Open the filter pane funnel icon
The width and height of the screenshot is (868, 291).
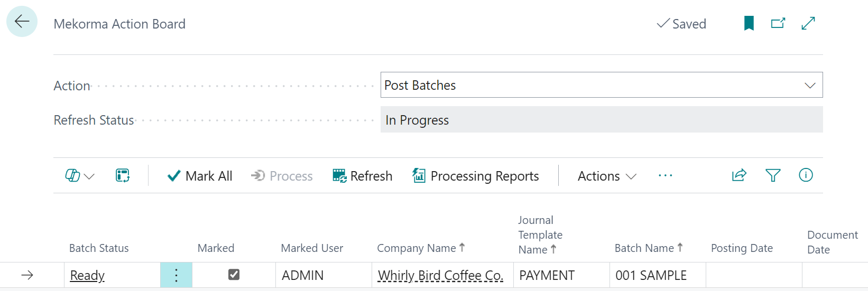pos(772,175)
